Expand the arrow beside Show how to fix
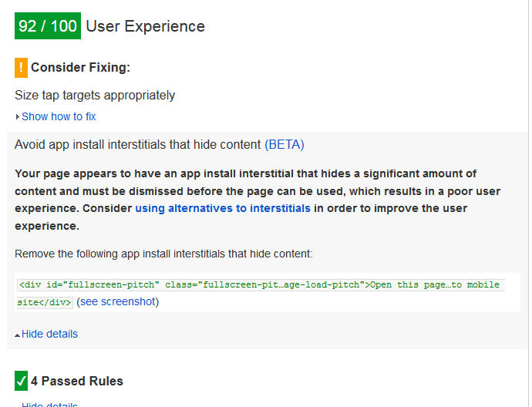 [17, 117]
